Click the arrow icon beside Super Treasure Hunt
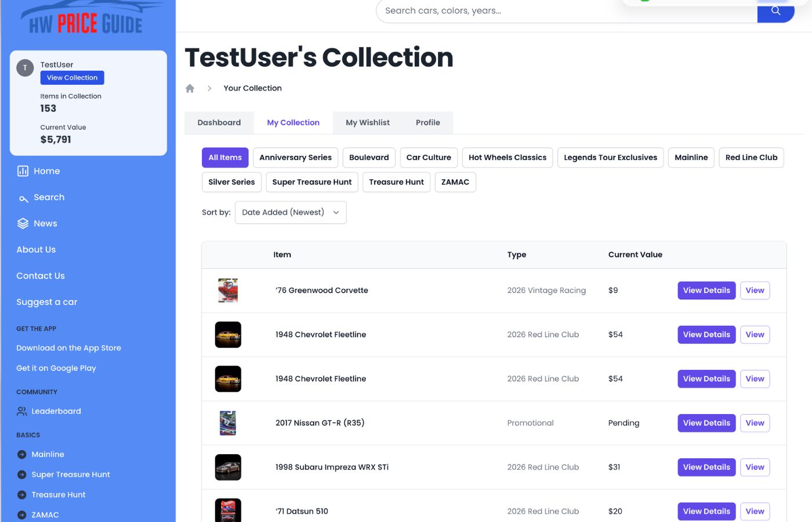The height and width of the screenshot is (522, 812). click(x=22, y=474)
